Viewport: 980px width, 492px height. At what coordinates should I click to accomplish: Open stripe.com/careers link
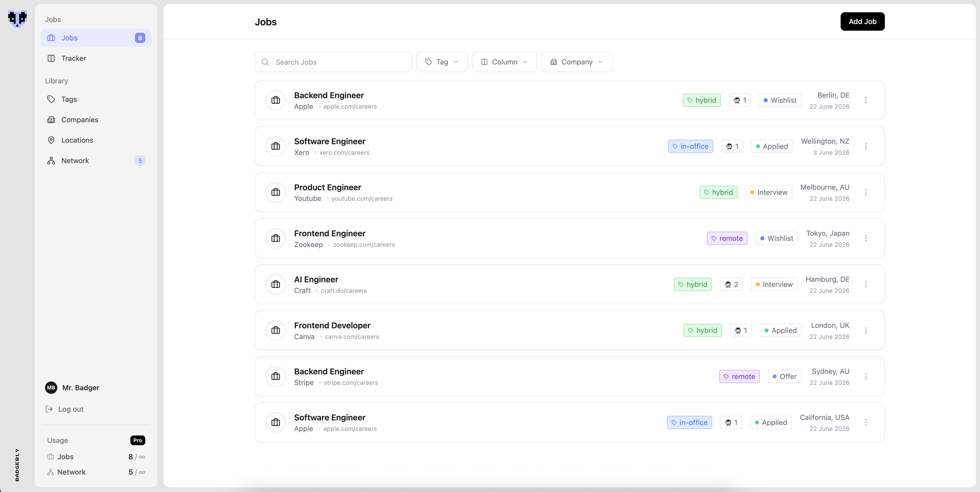(x=351, y=383)
